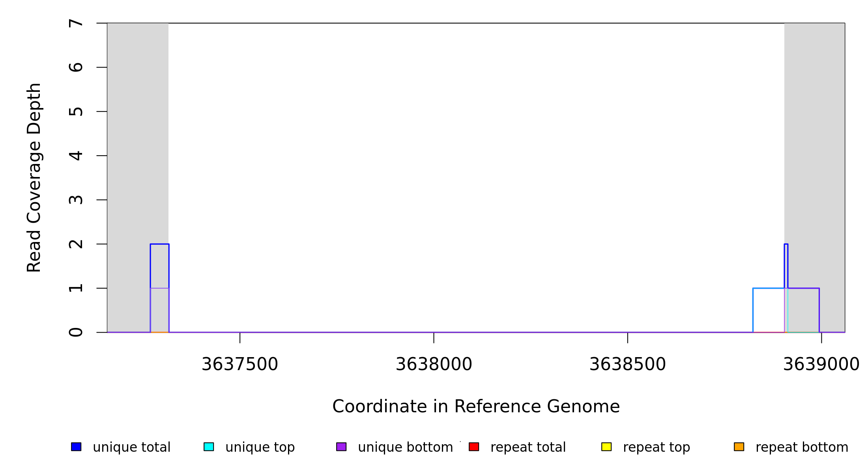Click the y-axis tick label 7
The image size is (868, 473).
(76, 23)
